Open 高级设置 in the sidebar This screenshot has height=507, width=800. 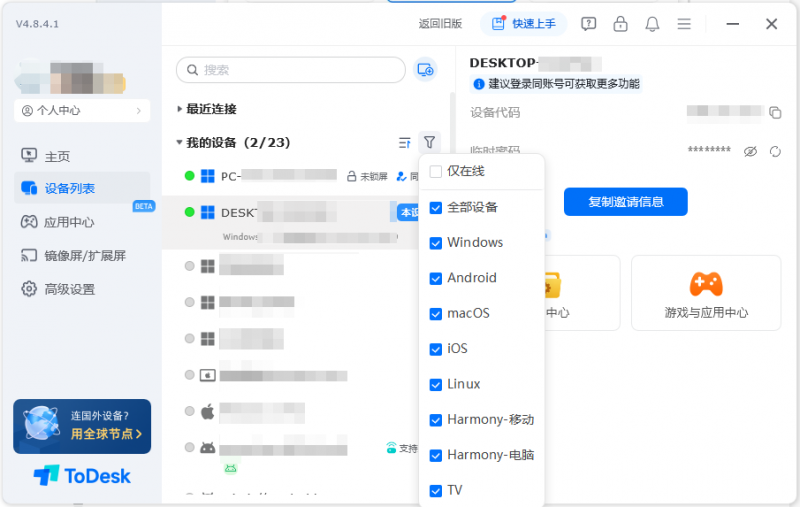(x=69, y=289)
